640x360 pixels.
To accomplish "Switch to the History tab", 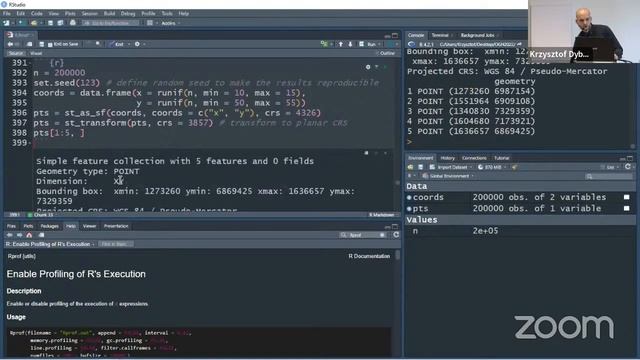I will tap(447, 158).
